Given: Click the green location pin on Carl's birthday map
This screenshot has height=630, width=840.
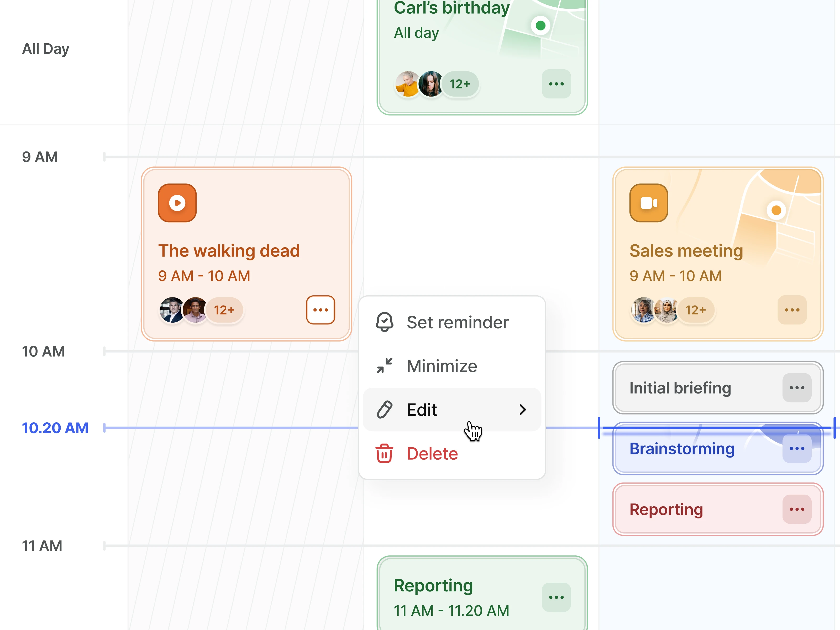Looking at the screenshot, I should tap(540, 25).
